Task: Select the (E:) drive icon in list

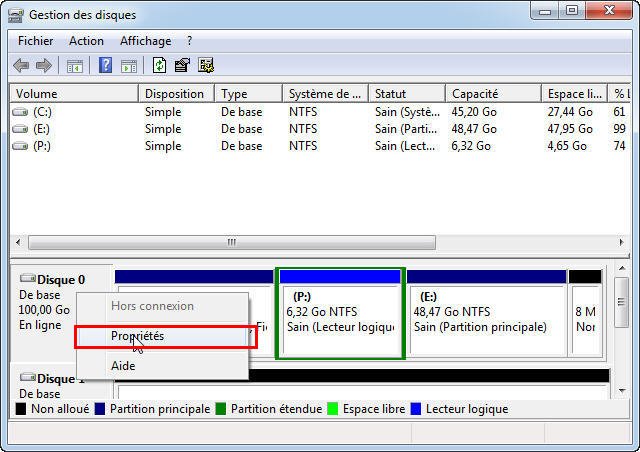Action: (x=20, y=129)
